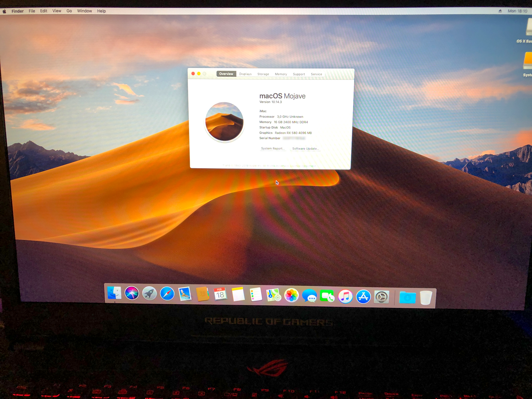Open the Edit menu

[44, 11]
